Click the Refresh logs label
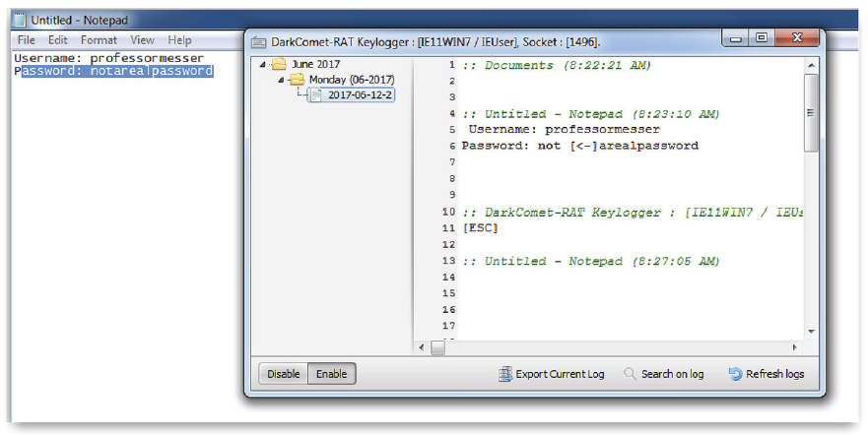 click(x=775, y=374)
